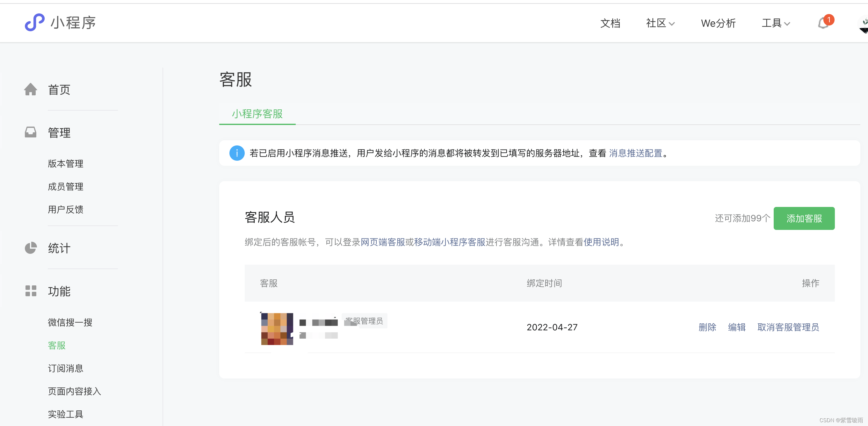Click the inbox icon beside 管理
Screen dimensions: 868x426
tap(31, 132)
